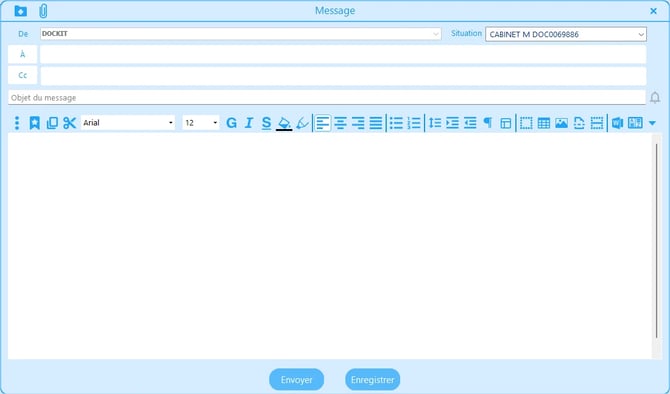Insert a bulleted list

(x=396, y=123)
